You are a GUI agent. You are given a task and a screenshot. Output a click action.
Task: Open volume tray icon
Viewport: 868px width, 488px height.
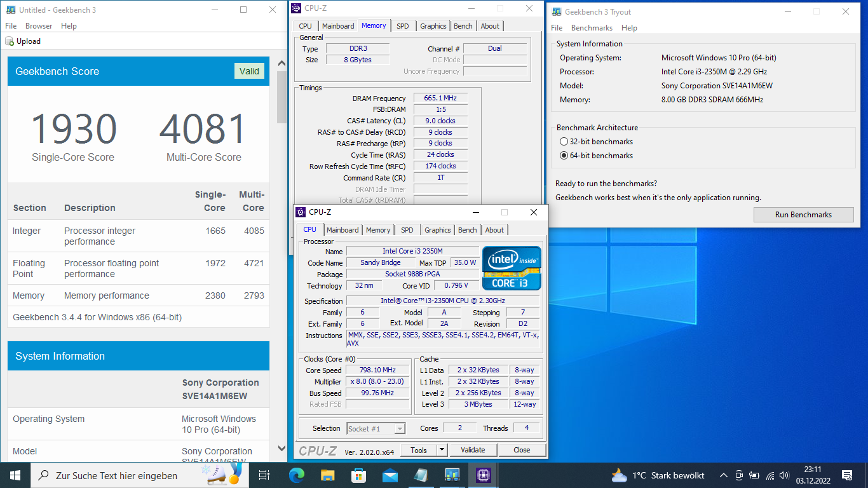pyautogui.click(x=785, y=475)
